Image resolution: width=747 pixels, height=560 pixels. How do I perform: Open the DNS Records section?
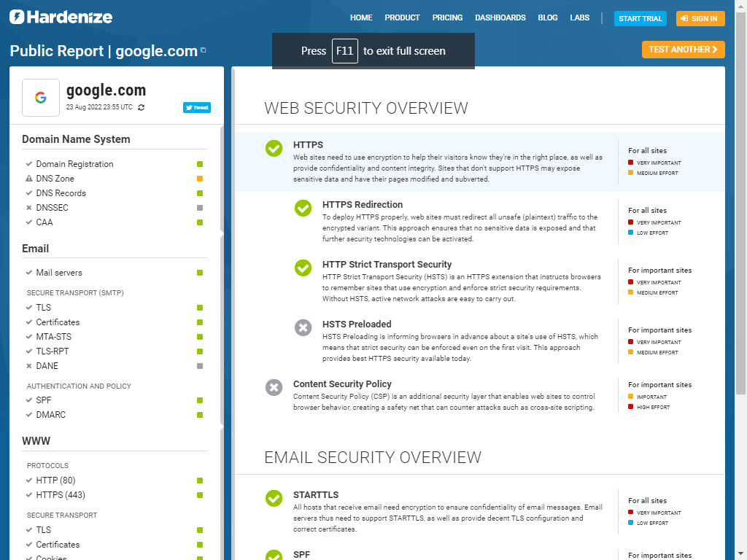pyautogui.click(x=61, y=192)
